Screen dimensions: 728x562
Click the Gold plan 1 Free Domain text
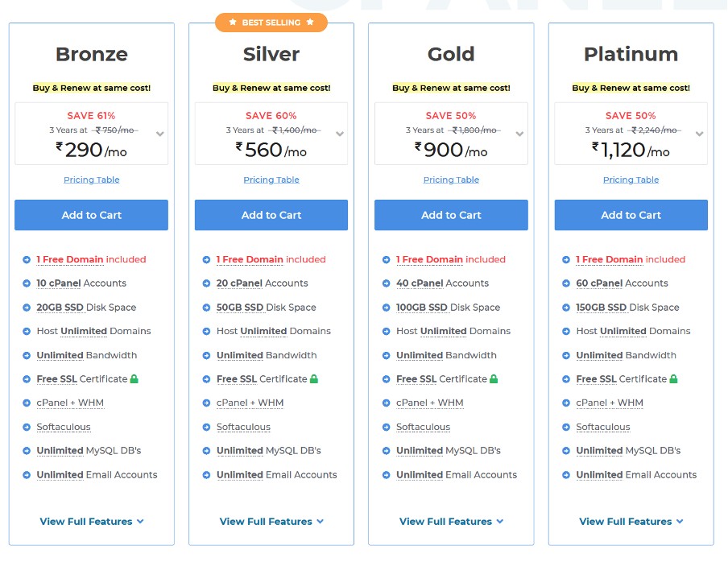[x=428, y=260]
